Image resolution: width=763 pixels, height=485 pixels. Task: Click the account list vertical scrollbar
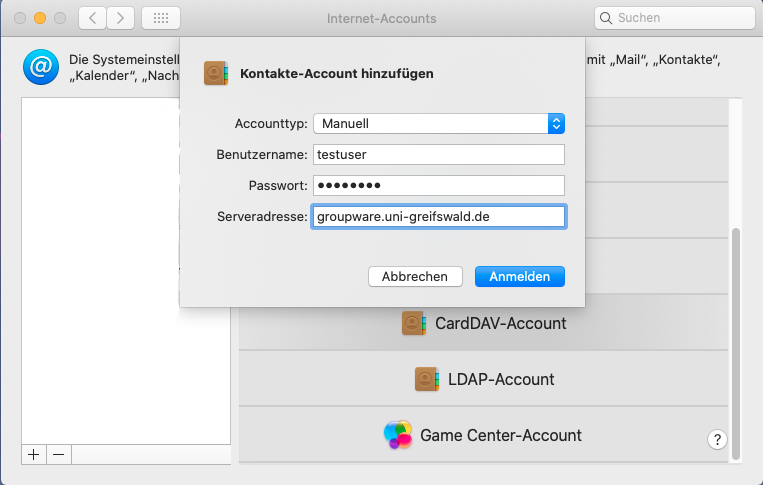737,340
